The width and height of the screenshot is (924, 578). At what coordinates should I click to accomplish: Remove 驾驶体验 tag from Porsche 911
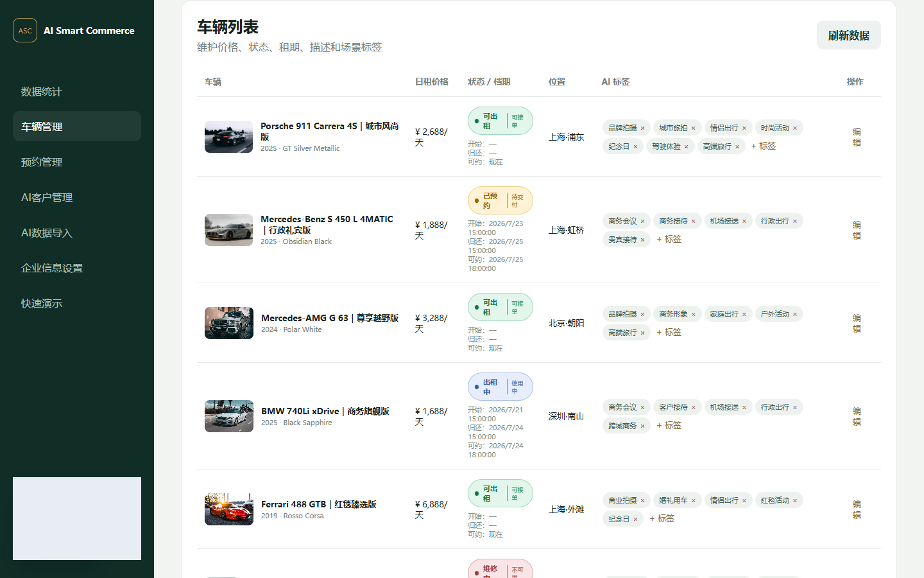pyautogui.click(x=686, y=146)
